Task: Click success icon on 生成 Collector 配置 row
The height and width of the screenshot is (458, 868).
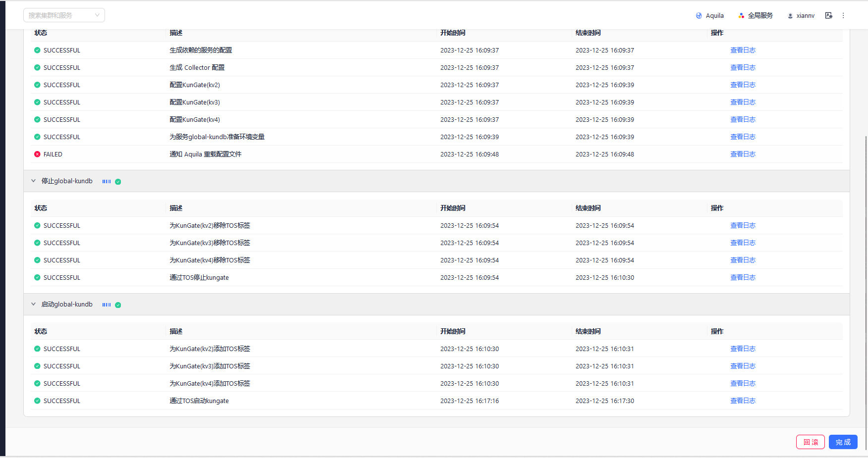Action: click(37, 67)
